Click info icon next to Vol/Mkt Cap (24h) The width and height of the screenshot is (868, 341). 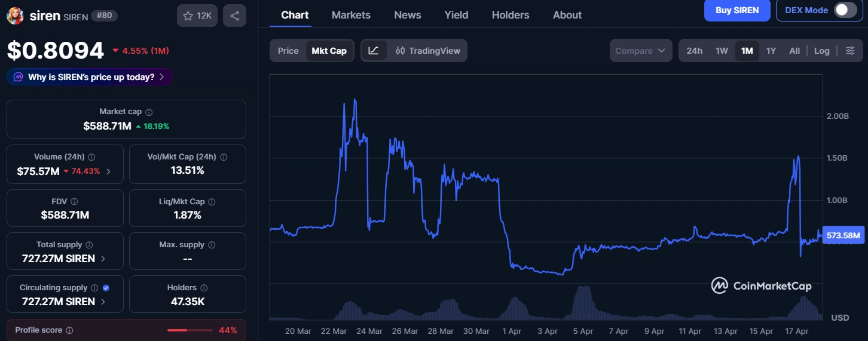(224, 157)
